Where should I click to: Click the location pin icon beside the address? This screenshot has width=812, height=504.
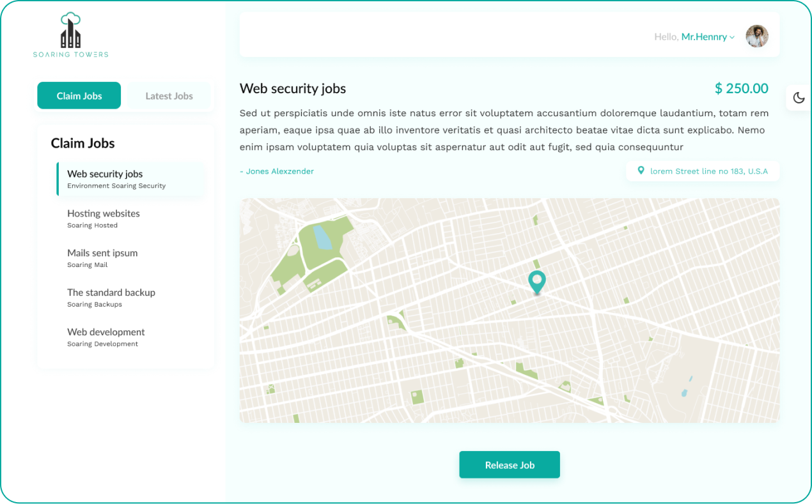(641, 171)
